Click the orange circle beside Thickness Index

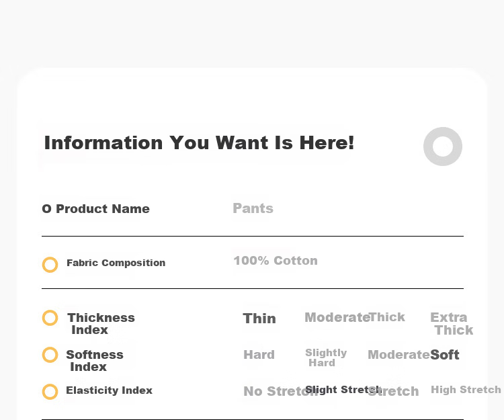click(x=50, y=318)
